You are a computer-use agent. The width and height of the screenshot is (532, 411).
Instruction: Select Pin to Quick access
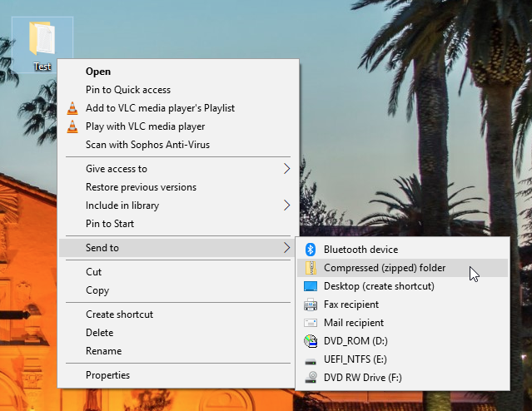coord(127,90)
